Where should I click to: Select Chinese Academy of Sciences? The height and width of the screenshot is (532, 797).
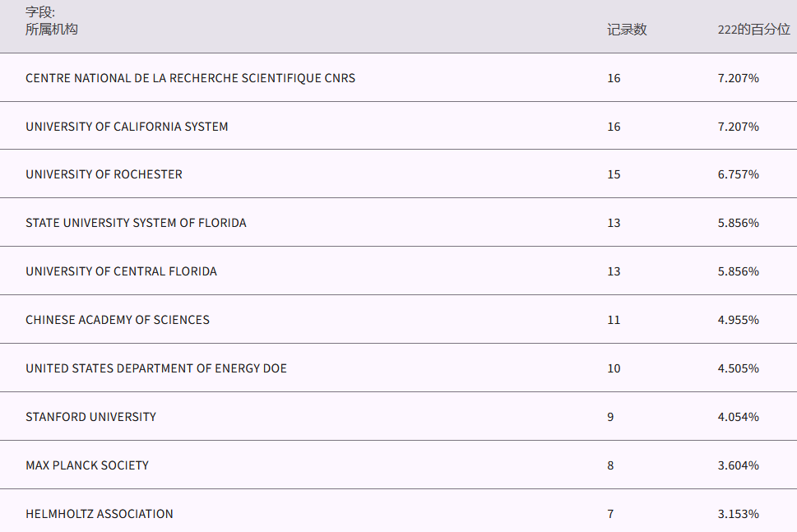[118, 320]
